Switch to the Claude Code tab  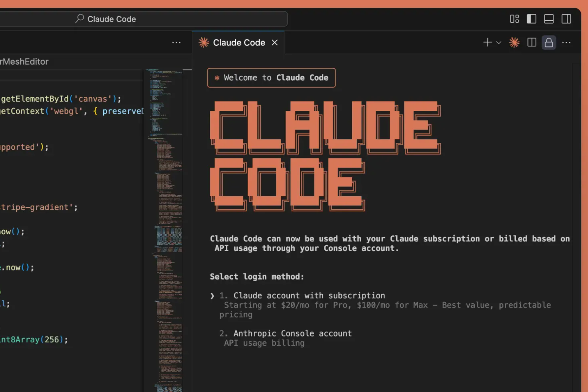pyautogui.click(x=238, y=43)
